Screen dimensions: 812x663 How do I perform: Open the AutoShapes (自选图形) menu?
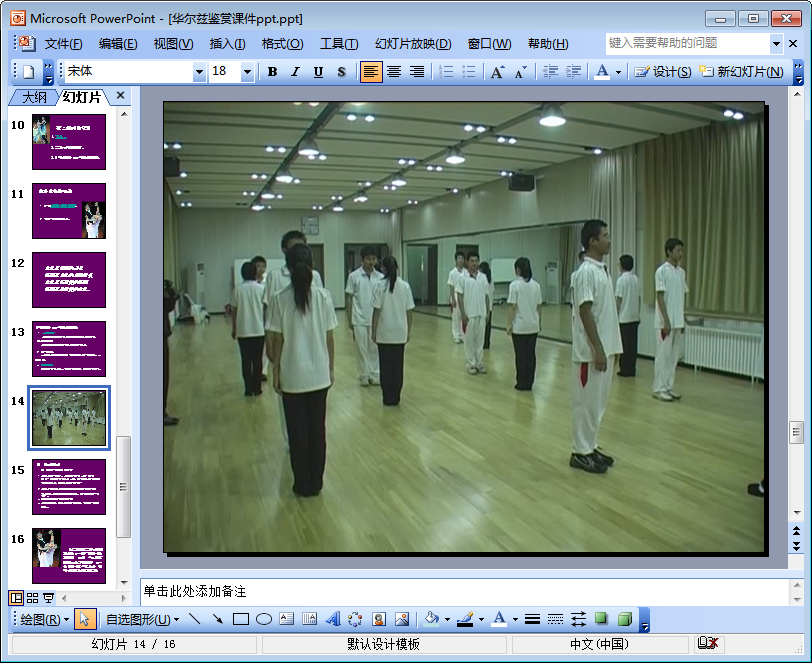[137, 619]
